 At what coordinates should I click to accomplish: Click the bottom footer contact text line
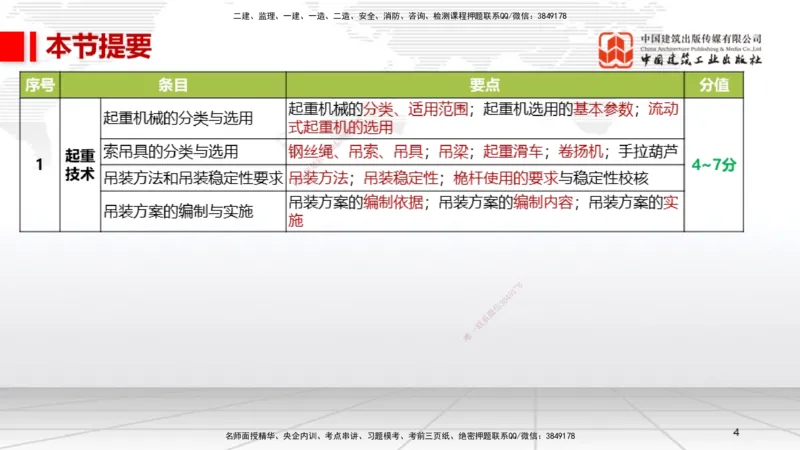[400, 436]
